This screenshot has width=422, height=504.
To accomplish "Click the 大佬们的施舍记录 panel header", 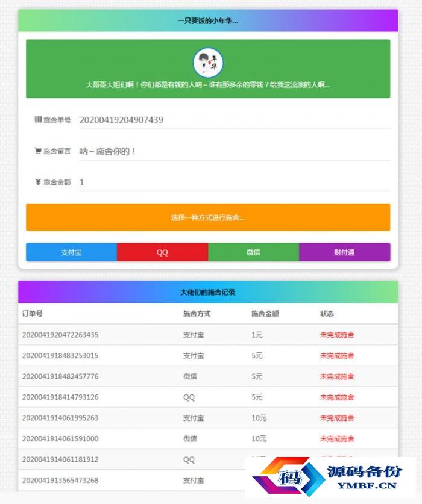I will pyautogui.click(x=208, y=292).
